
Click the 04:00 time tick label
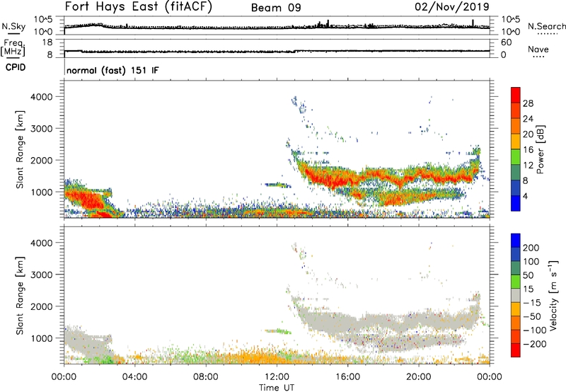(x=134, y=377)
